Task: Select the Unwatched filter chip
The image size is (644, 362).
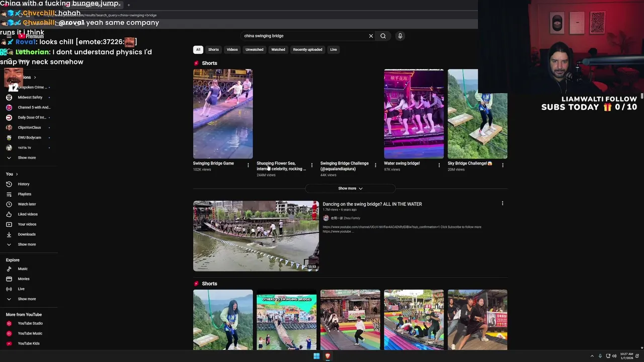Action: pyautogui.click(x=254, y=50)
